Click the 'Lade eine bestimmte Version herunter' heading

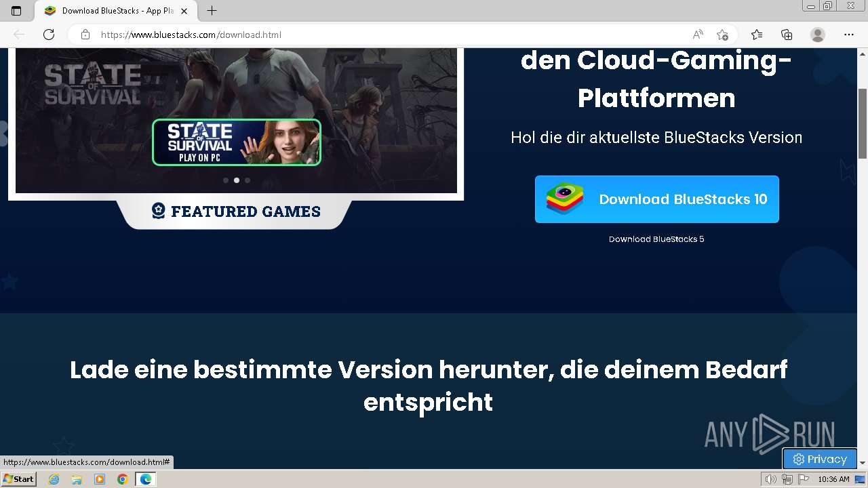click(x=429, y=386)
